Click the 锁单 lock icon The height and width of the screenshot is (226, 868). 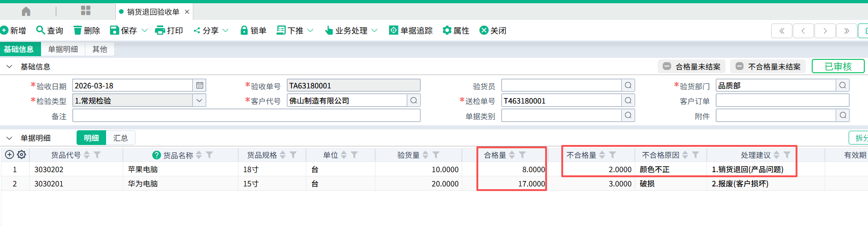click(244, 30)
